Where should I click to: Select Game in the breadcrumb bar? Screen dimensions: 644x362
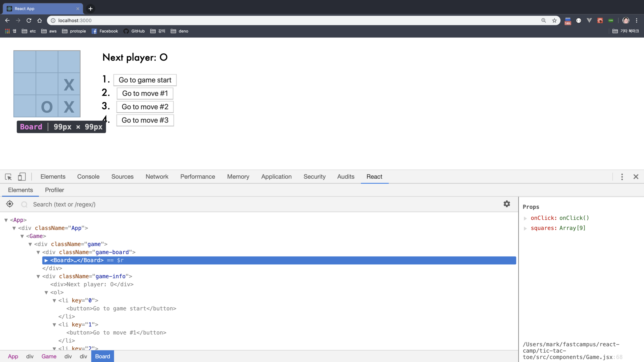(49, 356)
